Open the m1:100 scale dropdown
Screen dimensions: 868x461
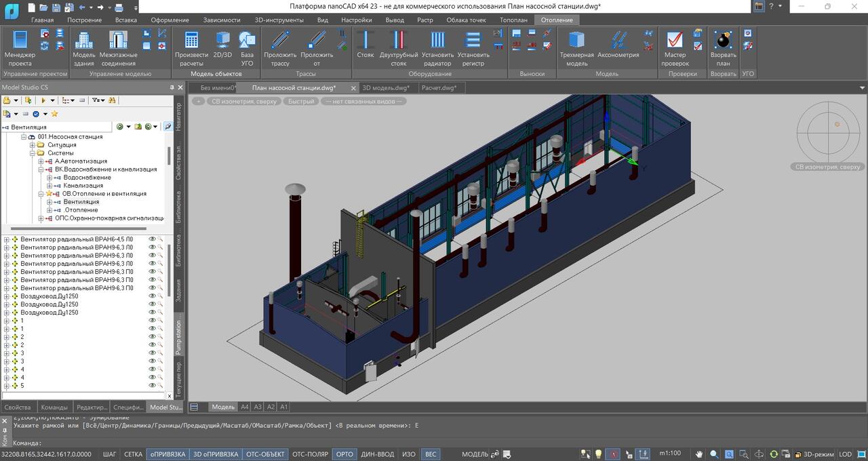point(670,454)
